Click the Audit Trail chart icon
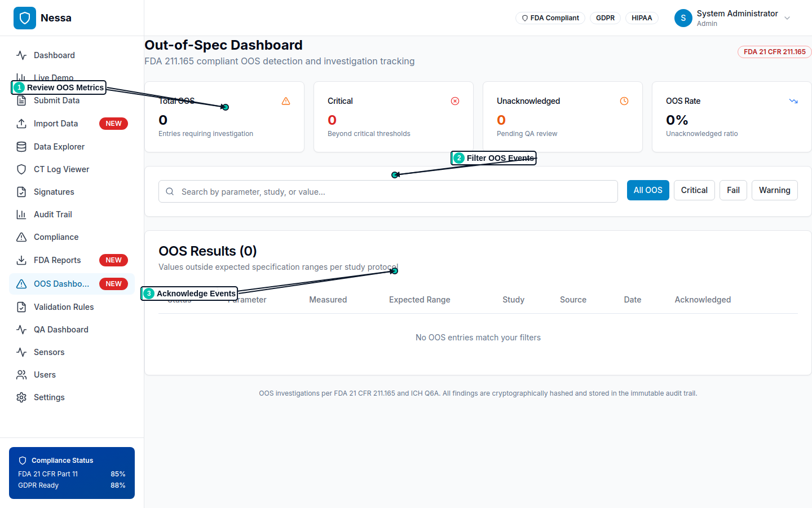 tap(21, 214)
